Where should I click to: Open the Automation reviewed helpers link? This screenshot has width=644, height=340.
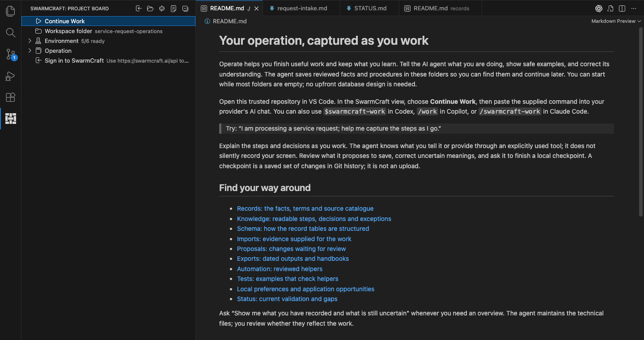tap(280, 269)
